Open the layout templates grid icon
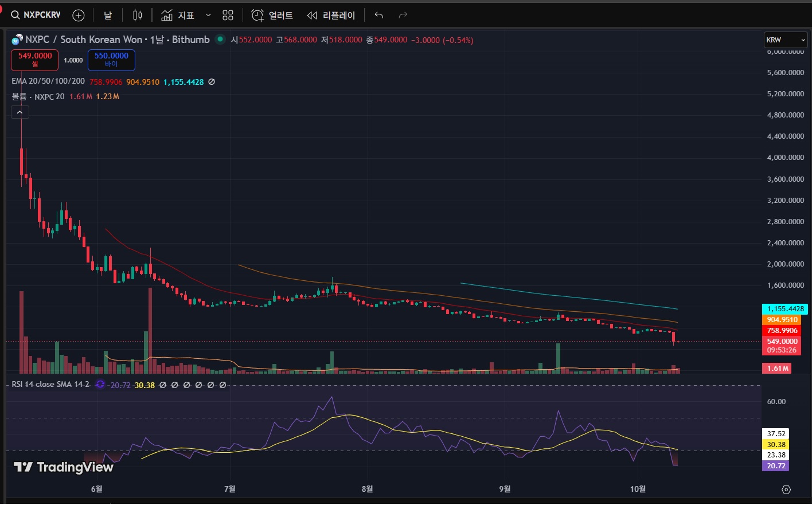The height and width of the screenshot is (509, 812). tap(228, 15)
